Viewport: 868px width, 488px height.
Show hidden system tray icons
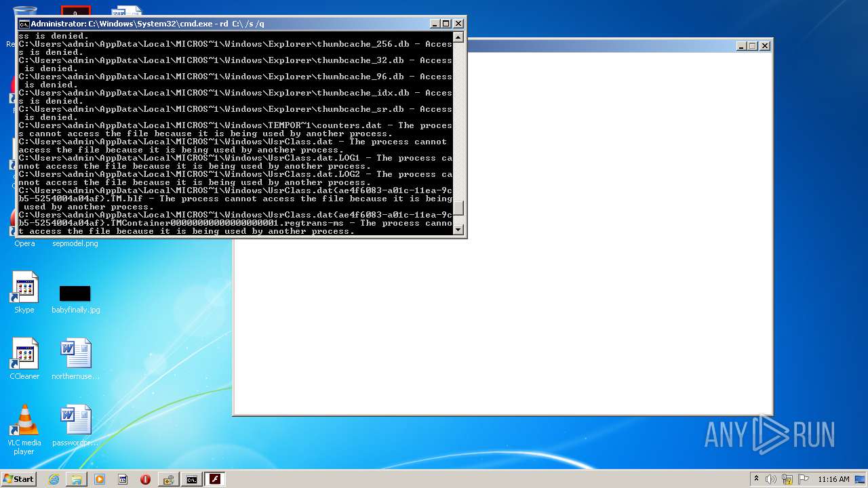pos(756,479)
